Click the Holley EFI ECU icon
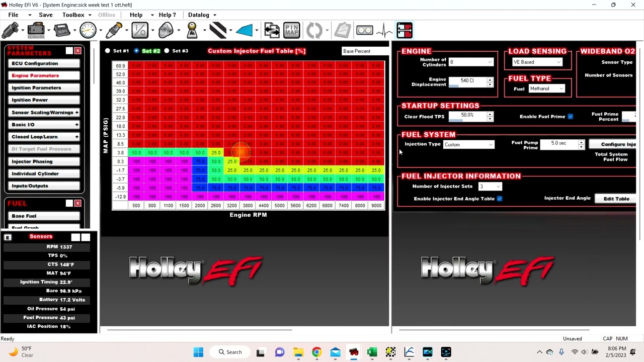Screen dimensions: 644x362 pos(62,30)
